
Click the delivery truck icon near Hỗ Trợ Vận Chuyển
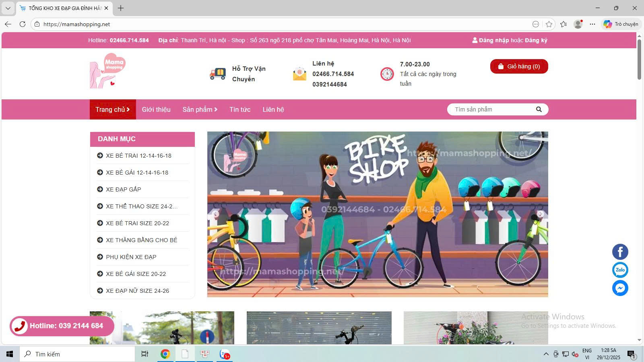click(x=217, y=73)
